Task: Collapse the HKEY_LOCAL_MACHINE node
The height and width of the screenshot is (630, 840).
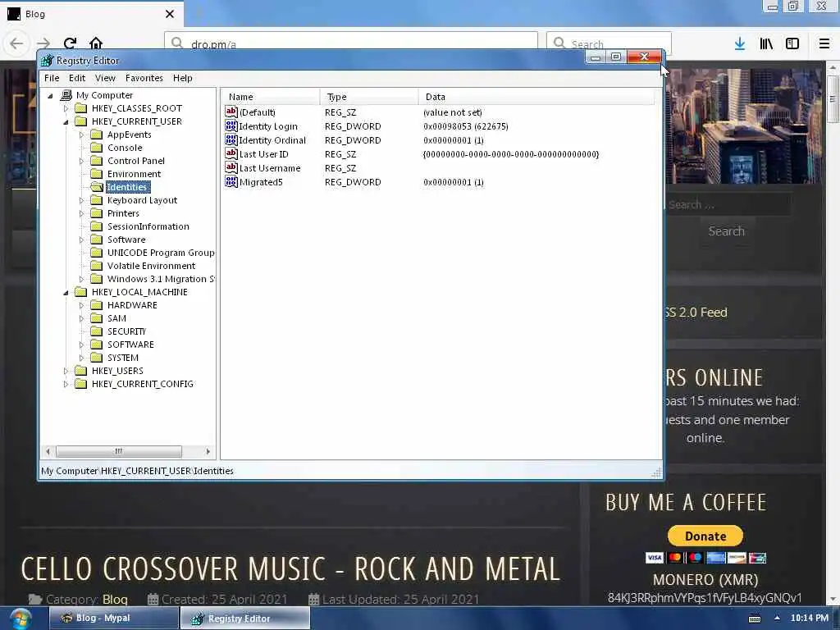Action: click(x=66, y=293)
